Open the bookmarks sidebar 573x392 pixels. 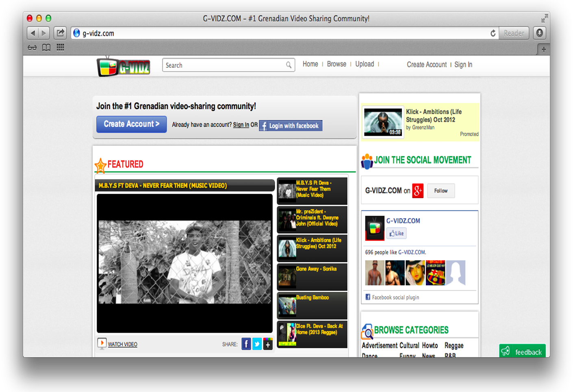(x=46, y=48)
